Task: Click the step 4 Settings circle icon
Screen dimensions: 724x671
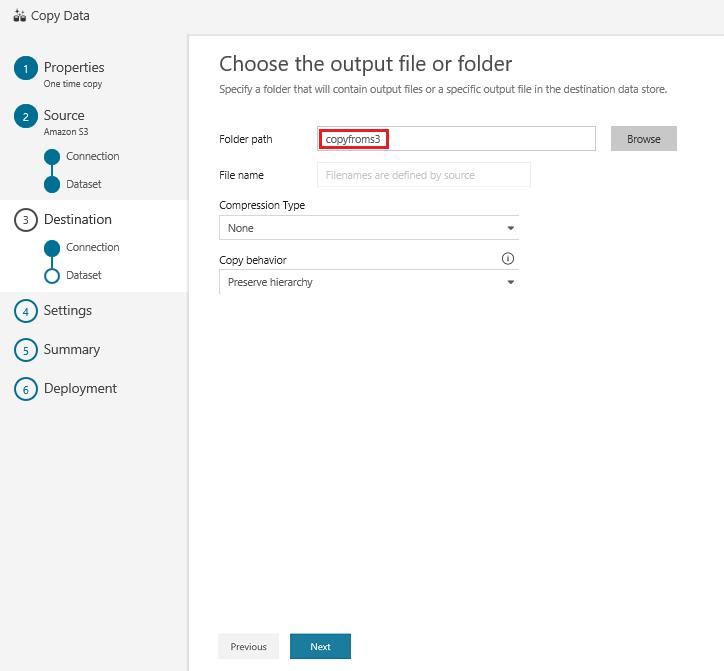Action: [x=26, y=311]
